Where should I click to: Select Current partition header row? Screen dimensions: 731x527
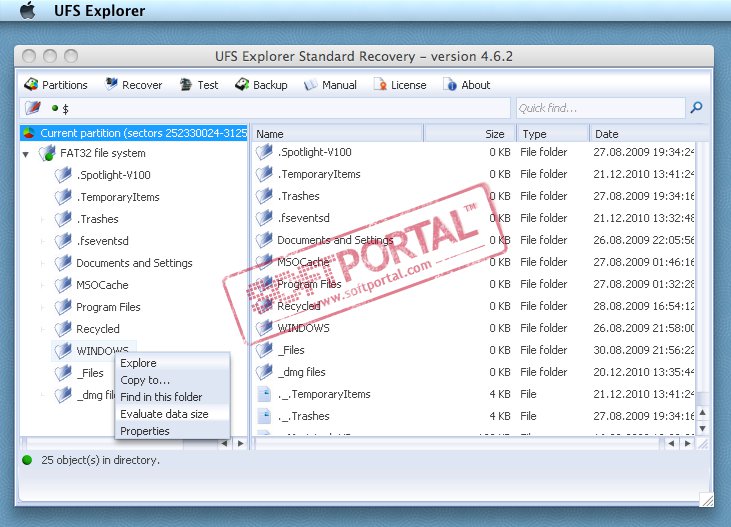[x=134, y=133]
